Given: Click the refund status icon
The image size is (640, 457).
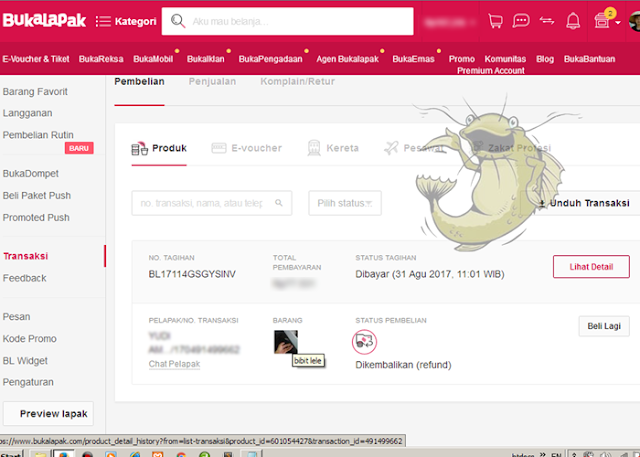Looking at the screenshot, I should click(x=364, y=342).
